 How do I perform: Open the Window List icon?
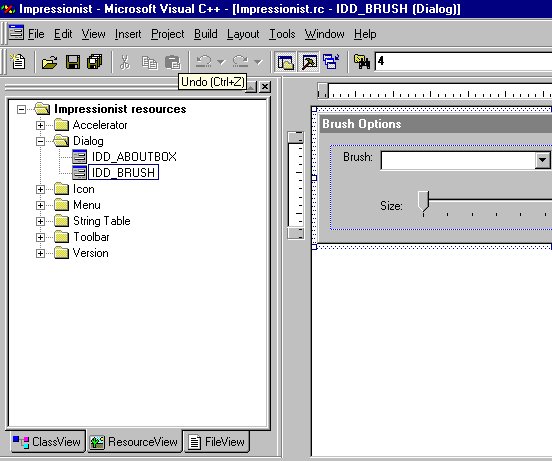[x=331, y=62]
